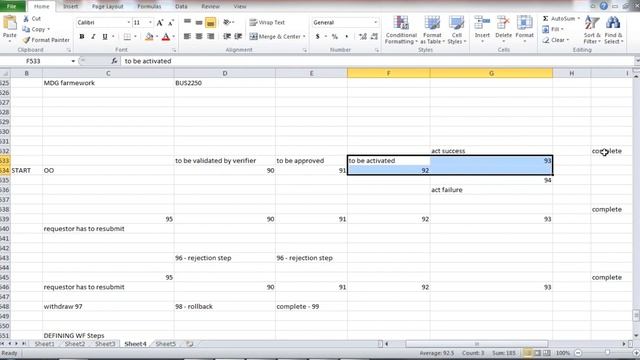Switch to the Data tab
Screen dimensions: 640x360
point(181,7)
